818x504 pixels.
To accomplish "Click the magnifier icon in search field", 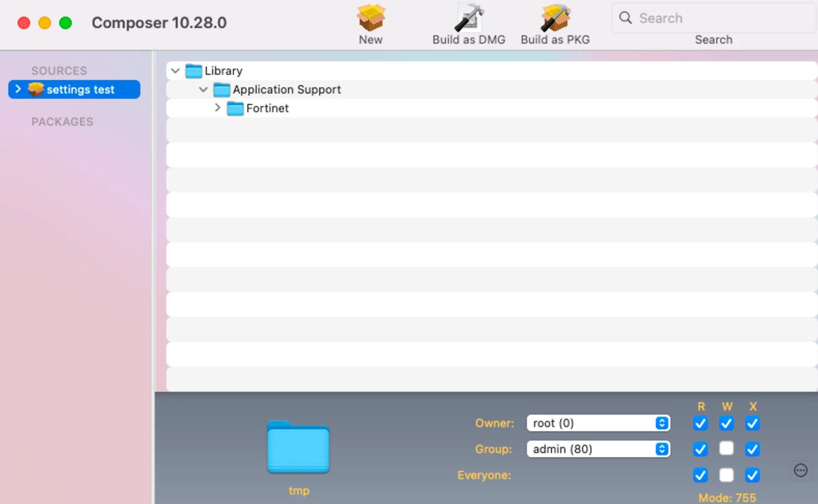I will (x=626, y=18).
